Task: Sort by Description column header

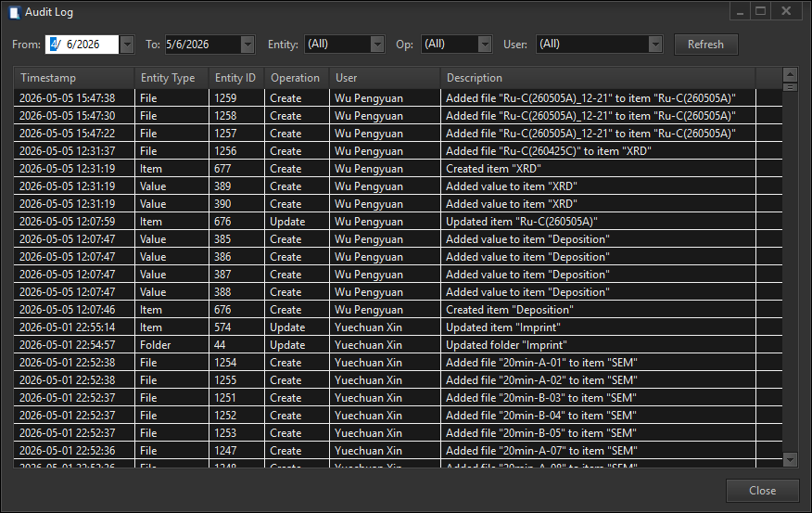Action: click(x=598, y=78)
